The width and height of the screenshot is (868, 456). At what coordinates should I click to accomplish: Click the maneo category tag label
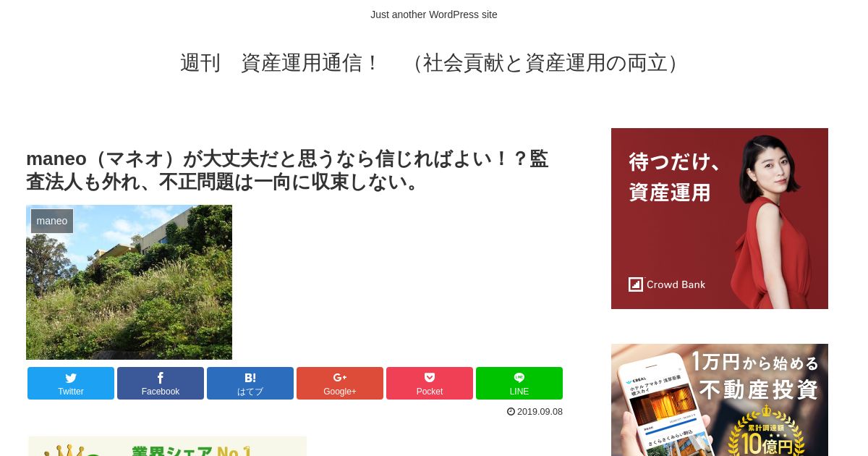[x=52, y=221]
